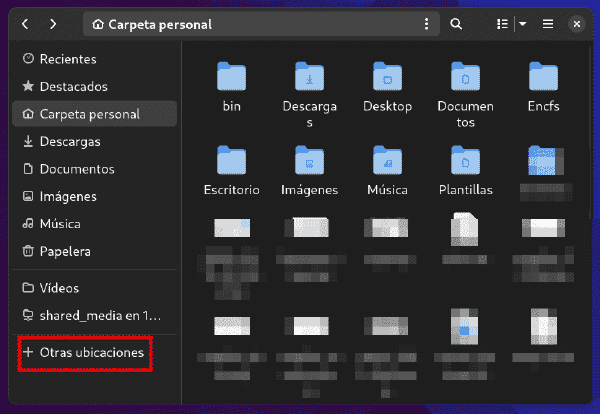Image resolution: width=600 pixels, height=414 pixels.
Task: Open Música in the sidebar
Action: click(x=95, y=223)
